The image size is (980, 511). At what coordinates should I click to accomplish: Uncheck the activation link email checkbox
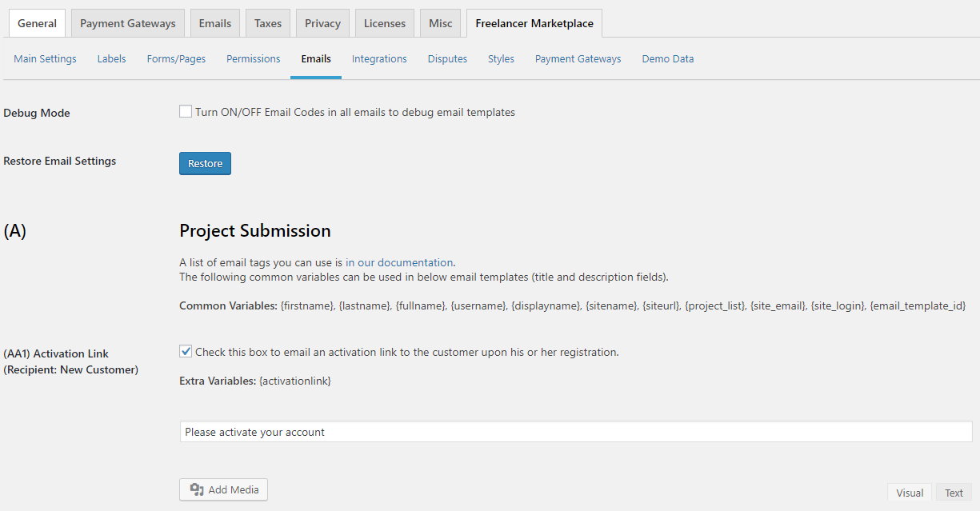[x=186, y=351]
